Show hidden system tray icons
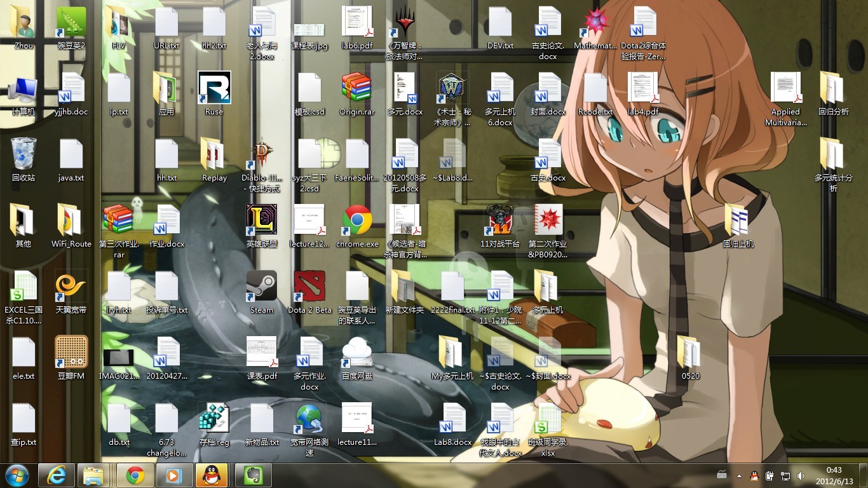Image resolution: width=868 pixels, height=488 pixels. [739, 475]
